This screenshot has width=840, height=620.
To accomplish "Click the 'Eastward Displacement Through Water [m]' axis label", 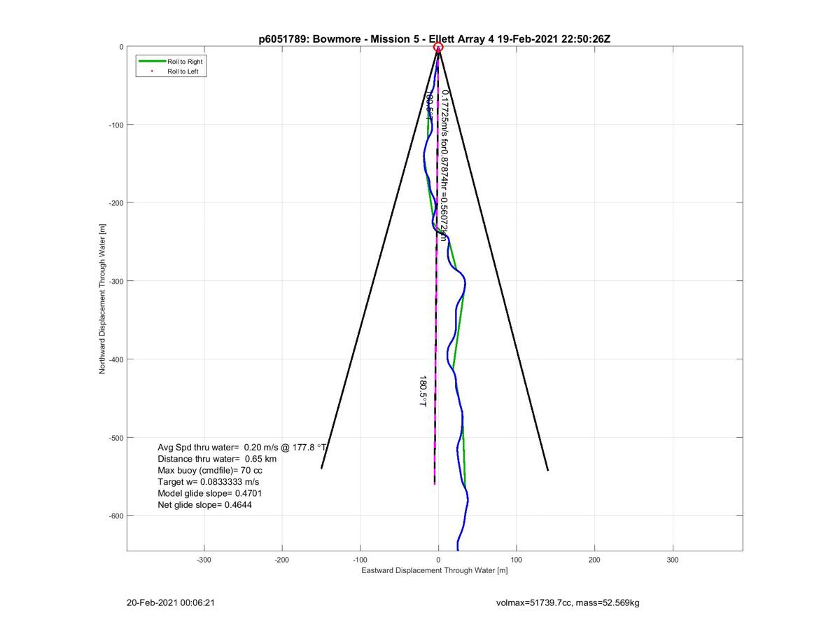I will pos(434,571).
